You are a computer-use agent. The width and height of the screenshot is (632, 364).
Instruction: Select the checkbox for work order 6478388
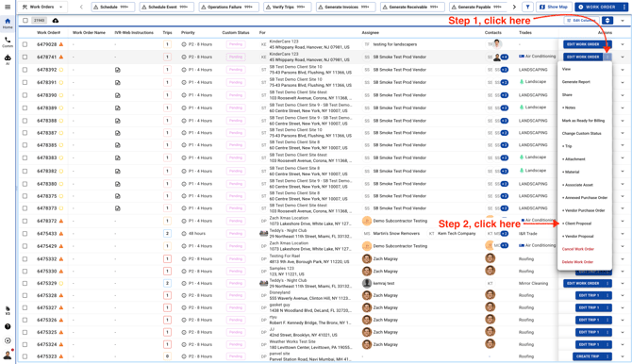tap(25, 121)
